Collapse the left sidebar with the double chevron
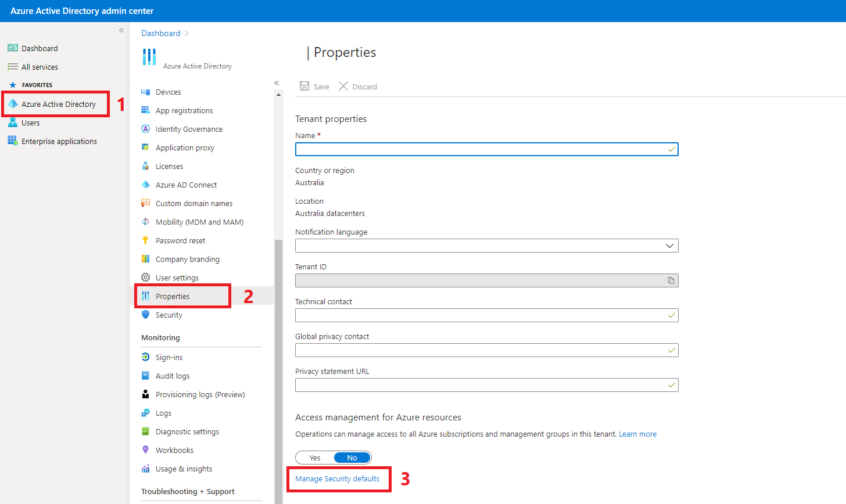Screen dimensions: 846x504 tap(121, 30)
